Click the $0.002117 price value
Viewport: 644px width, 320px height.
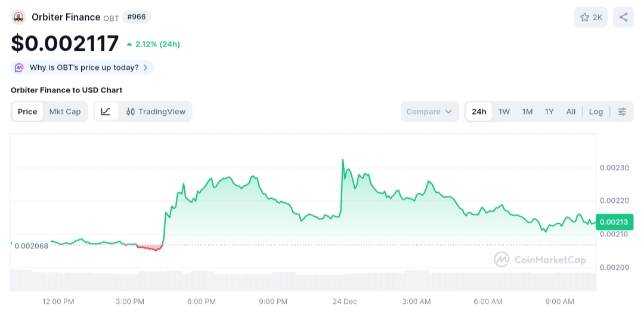coord(65,44)
